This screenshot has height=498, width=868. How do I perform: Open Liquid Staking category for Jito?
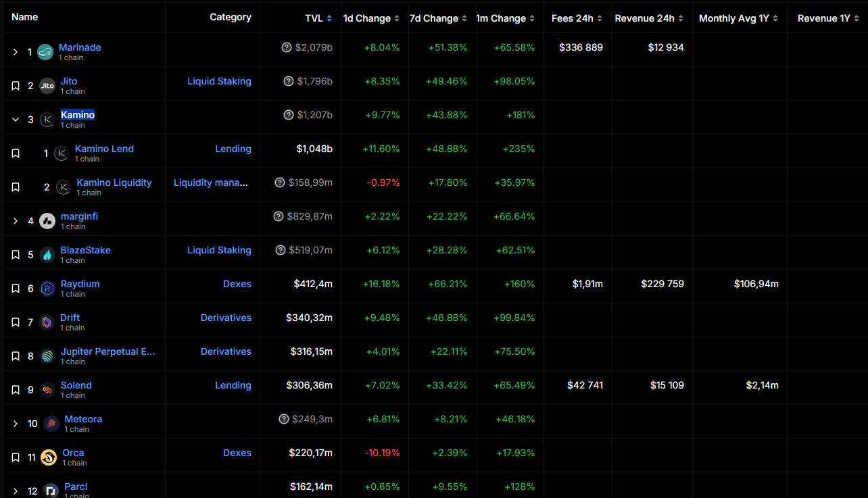click(x=219, y=81)
